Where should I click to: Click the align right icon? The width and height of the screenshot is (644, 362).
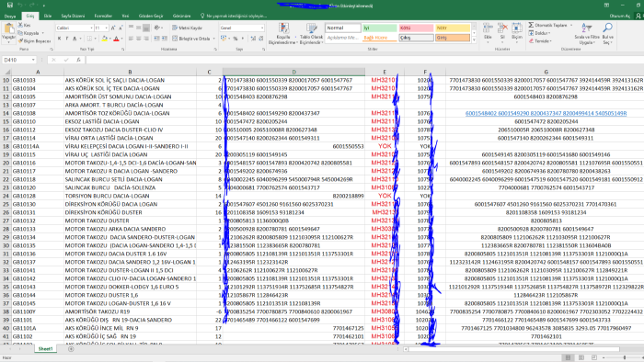tap(145, 38)
